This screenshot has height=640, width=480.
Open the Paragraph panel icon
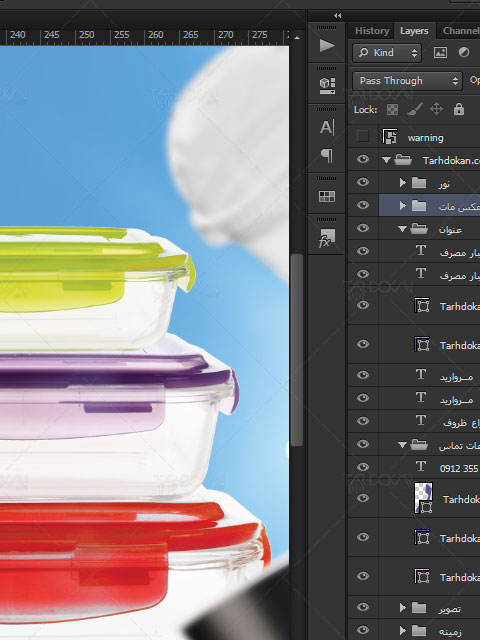tap(327, 156)
